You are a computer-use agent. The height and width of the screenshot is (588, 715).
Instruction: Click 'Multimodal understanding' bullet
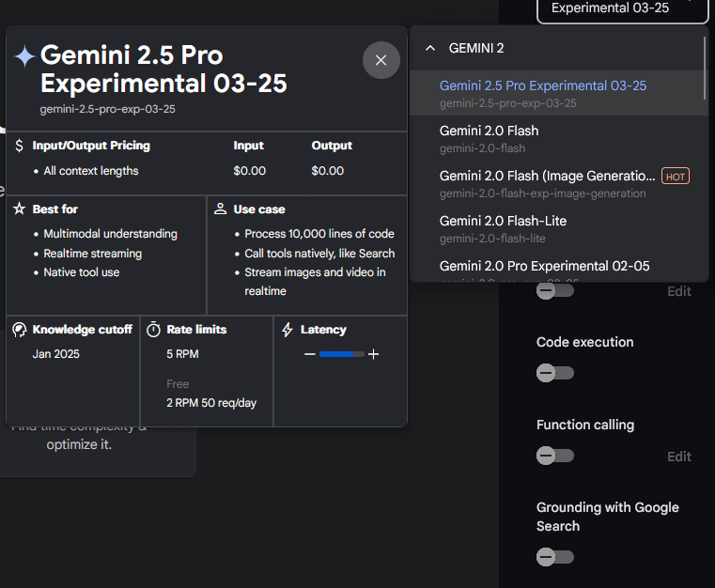pos(110,234)
